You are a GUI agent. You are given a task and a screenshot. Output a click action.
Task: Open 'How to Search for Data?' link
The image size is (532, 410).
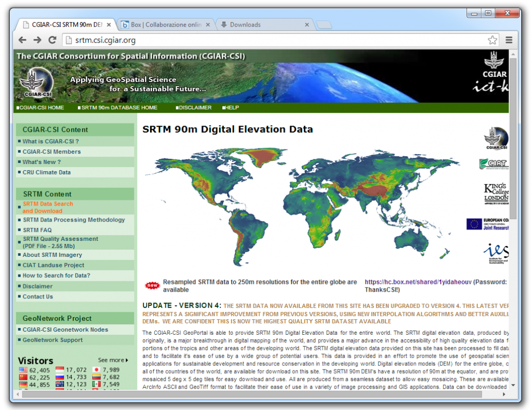pyautogui.click(x=56, y=276)
